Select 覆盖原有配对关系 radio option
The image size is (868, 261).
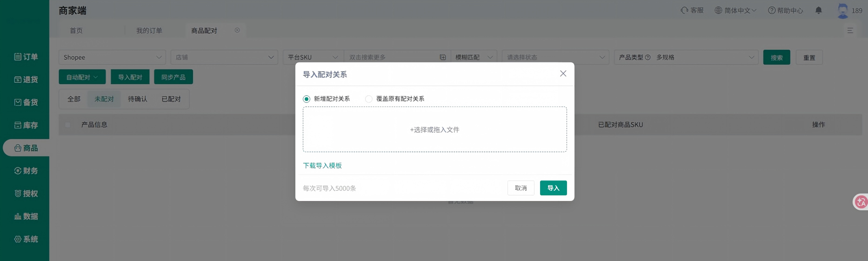369,99
